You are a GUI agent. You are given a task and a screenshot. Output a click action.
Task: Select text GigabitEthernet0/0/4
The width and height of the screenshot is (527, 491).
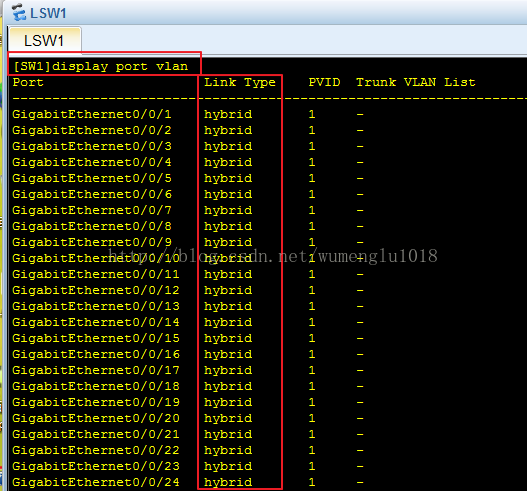(x=92, y=162)
